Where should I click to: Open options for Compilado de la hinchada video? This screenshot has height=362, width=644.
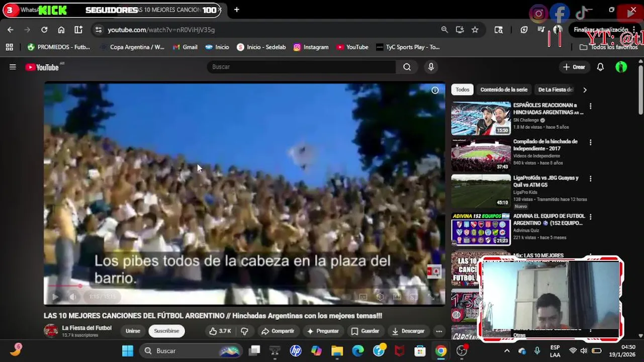(591, 142)
